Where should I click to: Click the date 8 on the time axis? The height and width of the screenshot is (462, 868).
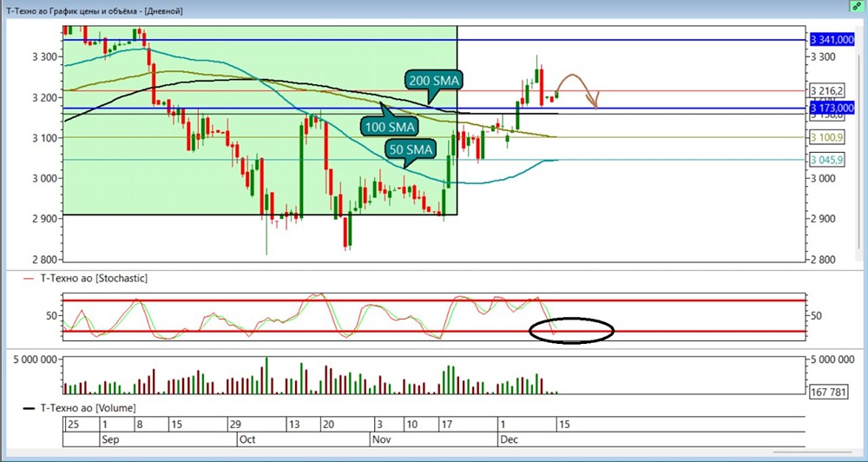138,425
